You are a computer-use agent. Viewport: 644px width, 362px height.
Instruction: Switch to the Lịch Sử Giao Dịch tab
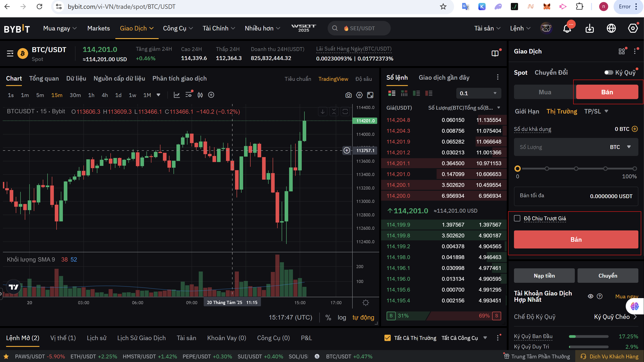pos(141,338)
